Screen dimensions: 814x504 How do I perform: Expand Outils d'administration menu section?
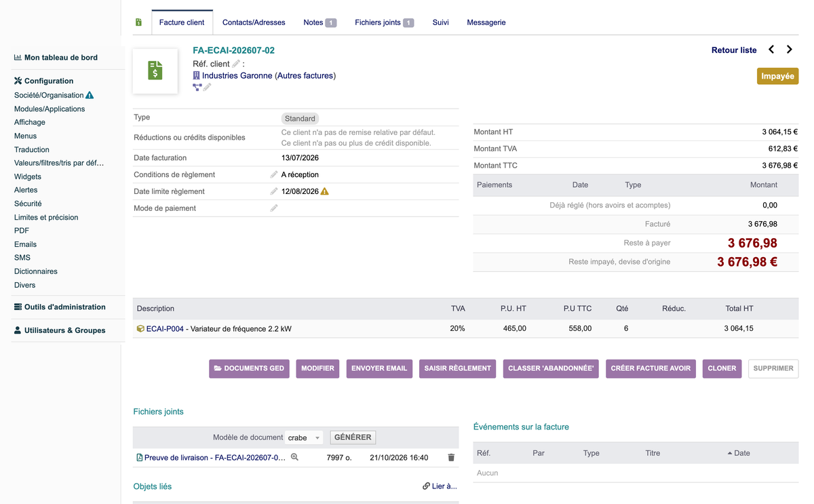[60, 307]
